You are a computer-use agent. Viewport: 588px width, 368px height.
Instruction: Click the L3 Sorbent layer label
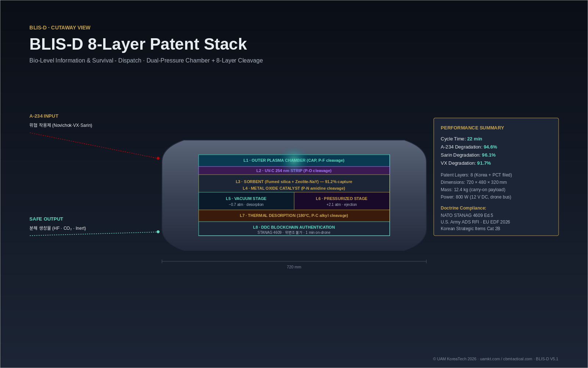tap(294, 182)
